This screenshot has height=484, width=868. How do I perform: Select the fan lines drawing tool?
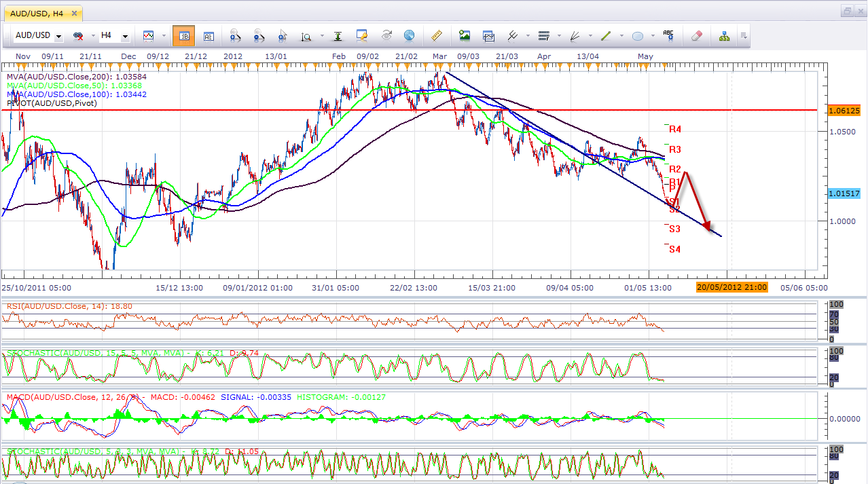point(575,35)
